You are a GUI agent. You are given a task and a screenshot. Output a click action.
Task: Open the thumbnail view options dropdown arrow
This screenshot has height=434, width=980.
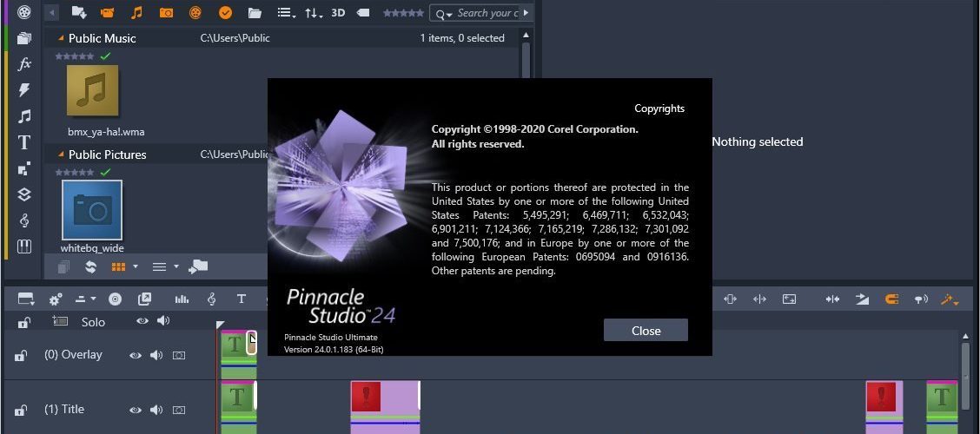(x=136, y=266)
